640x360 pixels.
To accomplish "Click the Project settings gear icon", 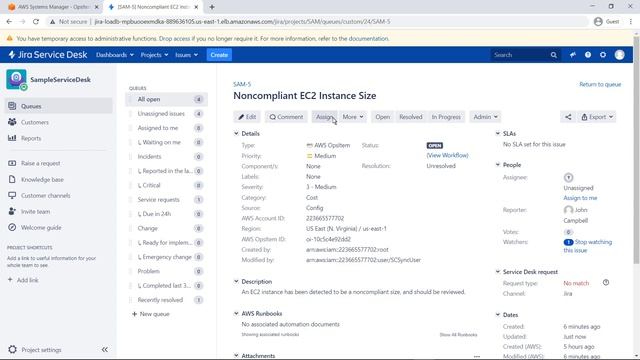I will coord(13,349).
